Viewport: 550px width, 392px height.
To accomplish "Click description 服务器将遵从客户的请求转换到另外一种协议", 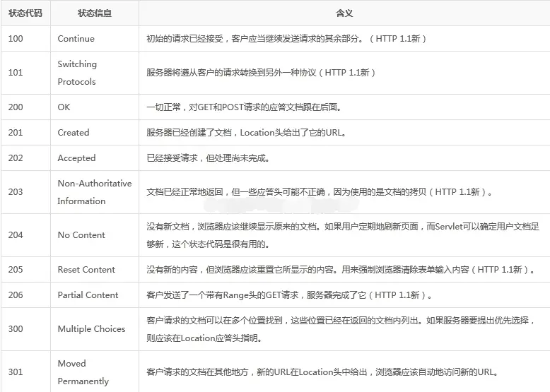I will point(261,73).
